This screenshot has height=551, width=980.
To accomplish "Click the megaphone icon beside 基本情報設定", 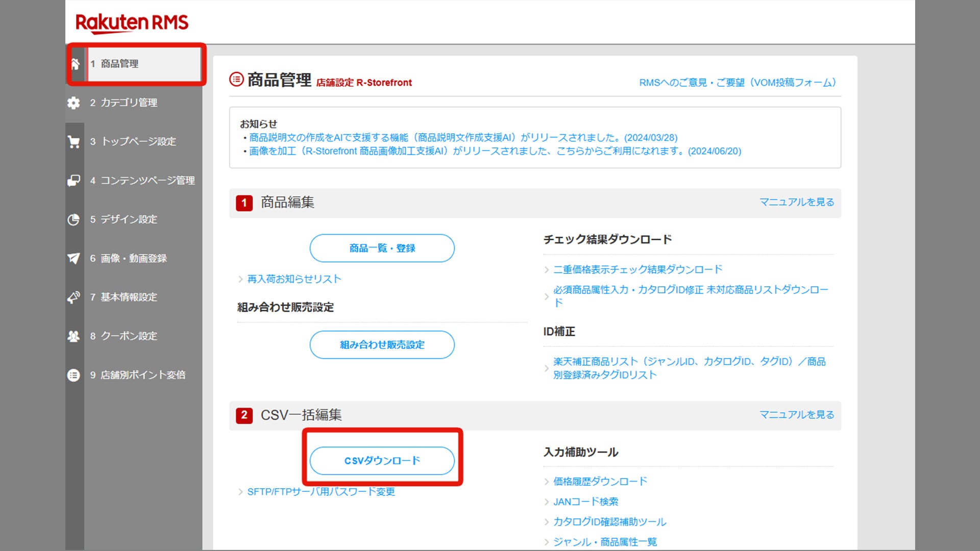I will tap(74, 297).
